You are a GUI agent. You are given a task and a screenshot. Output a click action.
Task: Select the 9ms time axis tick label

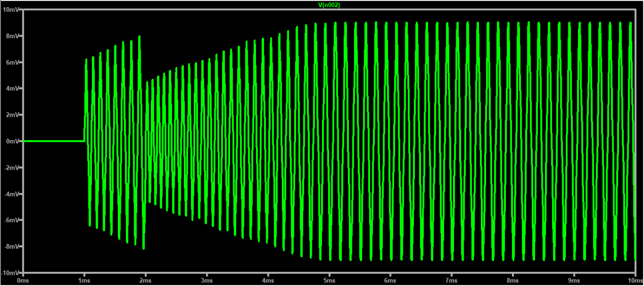coord(573,280)
